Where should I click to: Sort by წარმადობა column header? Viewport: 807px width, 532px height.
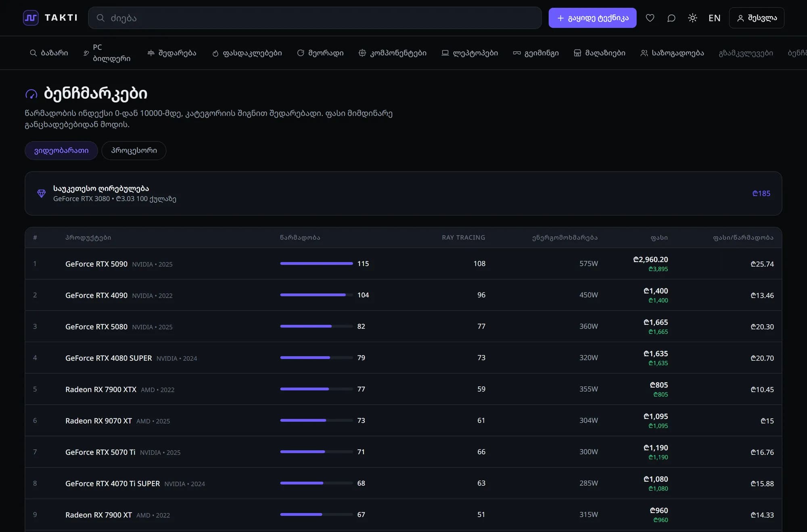click(300, 238)
